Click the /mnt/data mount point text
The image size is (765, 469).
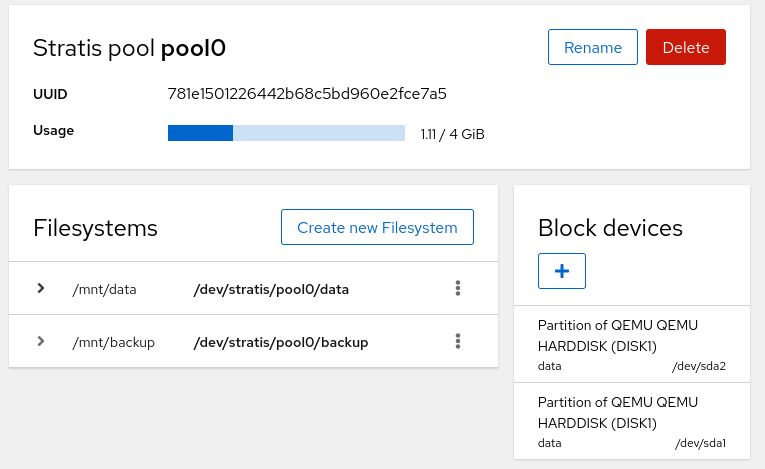[104, 289]
